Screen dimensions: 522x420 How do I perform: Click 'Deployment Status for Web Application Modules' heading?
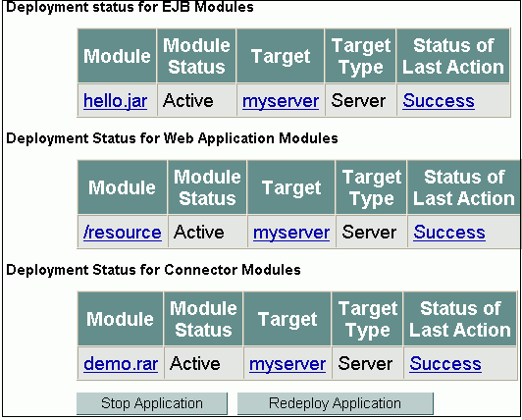pos(172,138)
